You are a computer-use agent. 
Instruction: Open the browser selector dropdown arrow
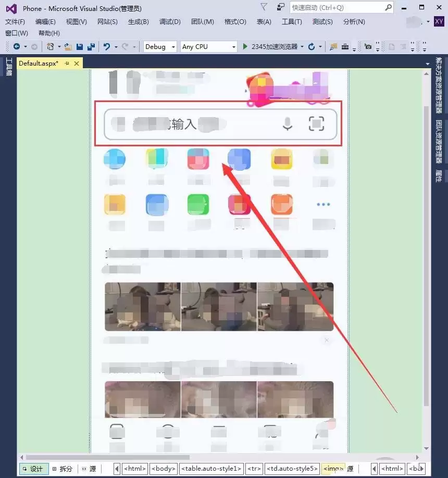pos(302,46)
